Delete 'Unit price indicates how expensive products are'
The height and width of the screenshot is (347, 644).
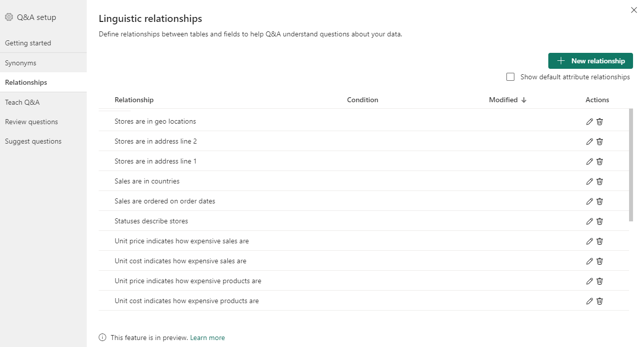click(x=600, y=281)
